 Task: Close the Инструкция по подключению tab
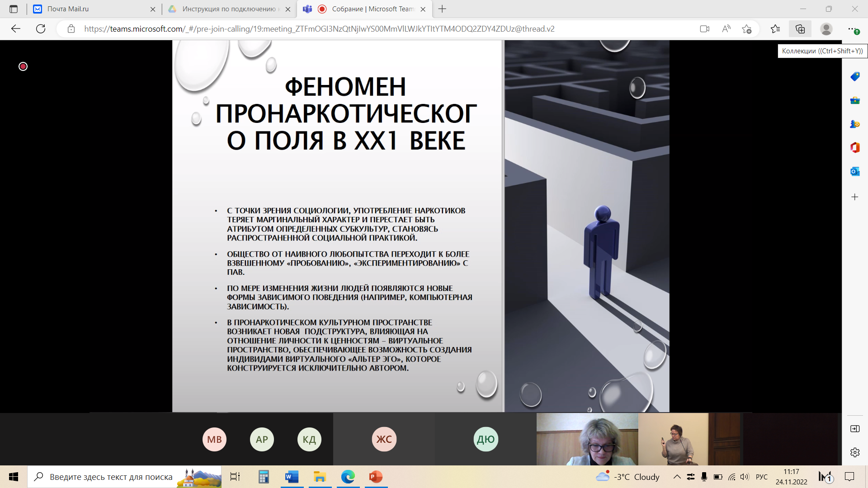coord(288,9)
